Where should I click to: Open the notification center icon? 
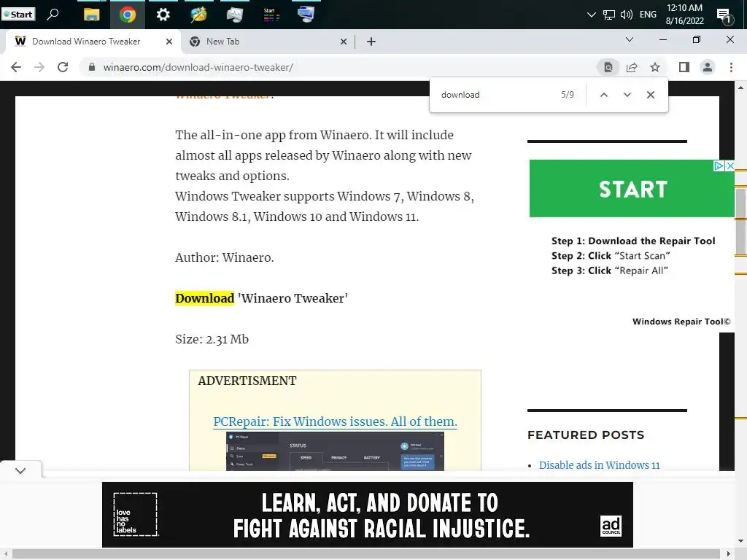pyautogui.click(x=724, y=16)
